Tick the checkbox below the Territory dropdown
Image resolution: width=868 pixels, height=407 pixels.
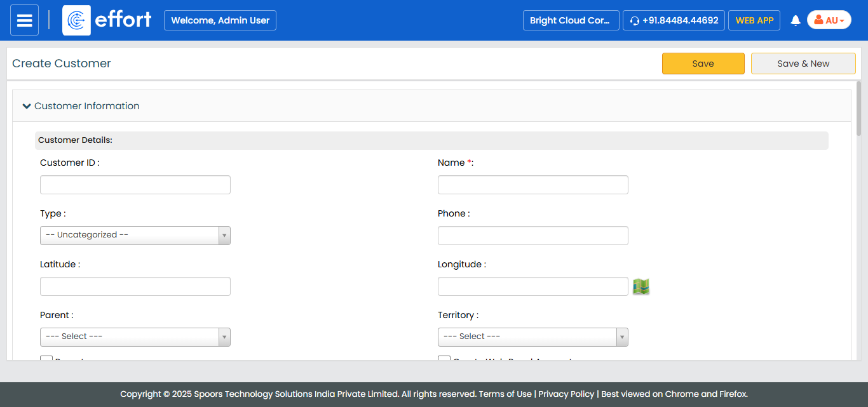pyautogui.click(x=444, y=359)
